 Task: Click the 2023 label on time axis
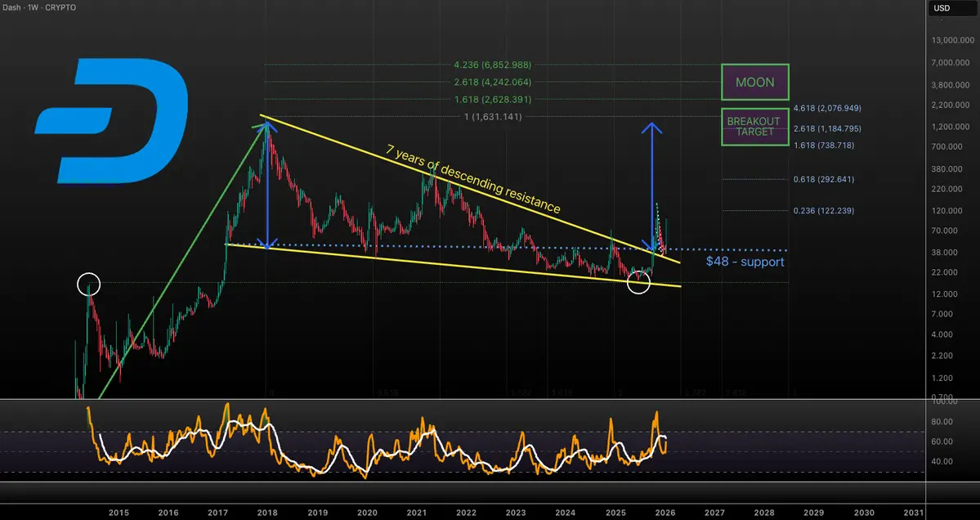coord(516,513)
